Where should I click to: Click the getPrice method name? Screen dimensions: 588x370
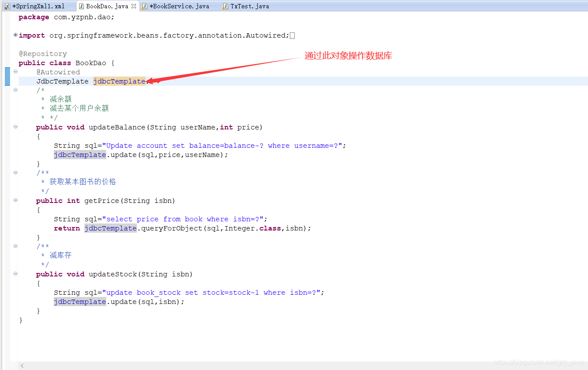pyautogui.click(x=102, y=201)
